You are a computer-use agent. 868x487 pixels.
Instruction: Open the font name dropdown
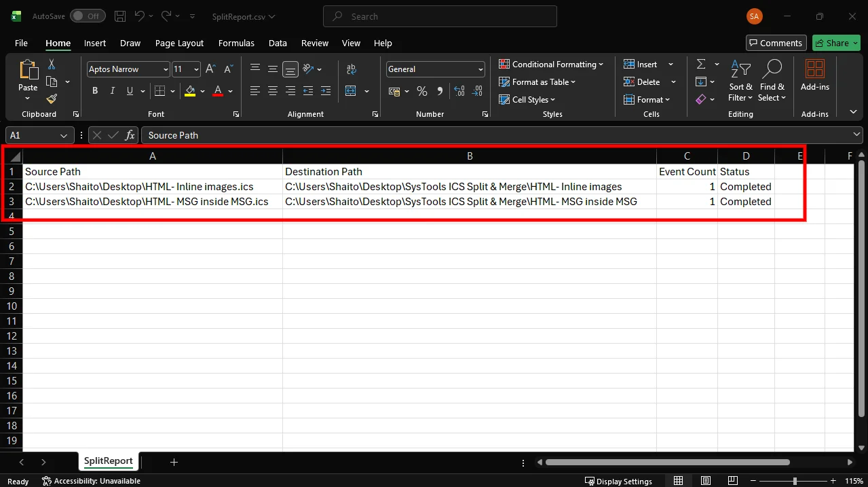coord(166,69)
